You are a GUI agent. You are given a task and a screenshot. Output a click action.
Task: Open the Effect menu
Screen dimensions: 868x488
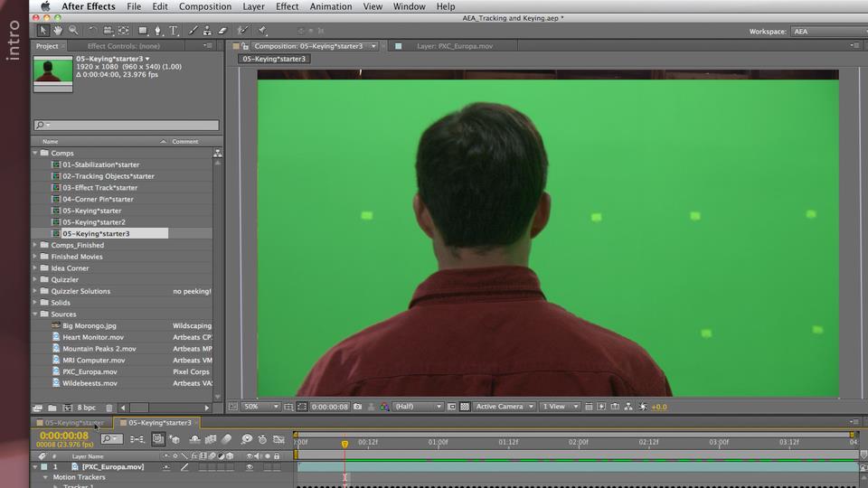click(287, 6)
